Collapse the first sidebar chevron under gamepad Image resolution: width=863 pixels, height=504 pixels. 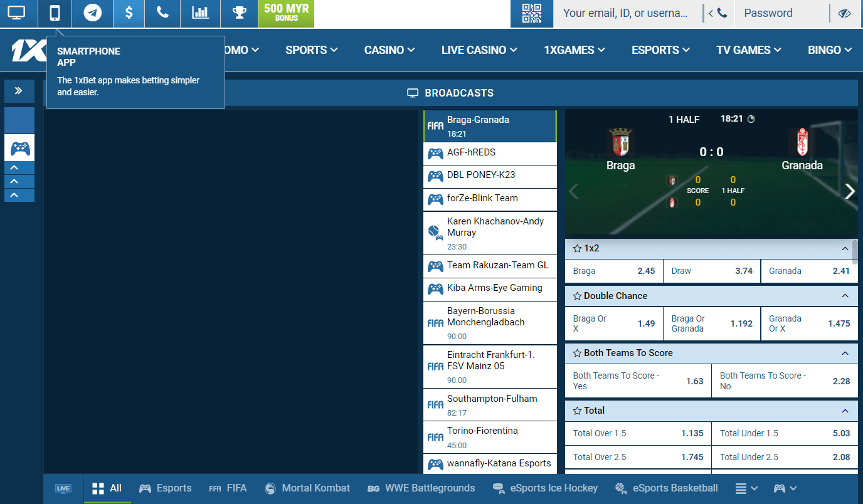tap(19, 167)
